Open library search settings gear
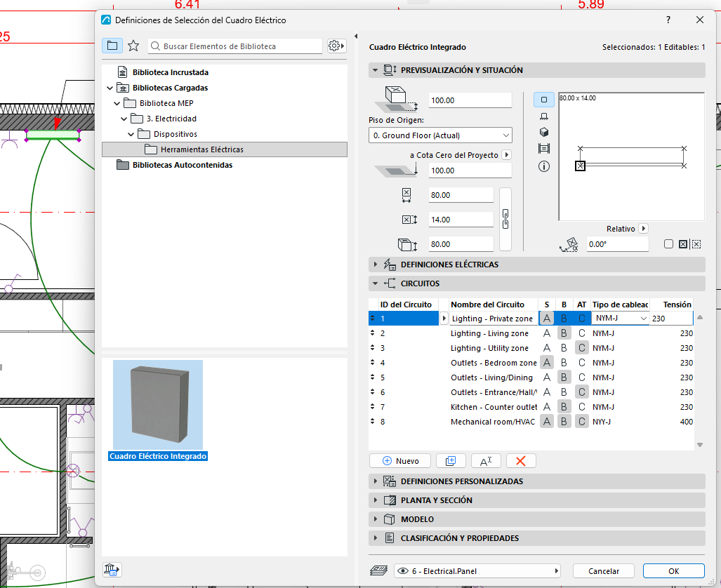The width and height of the screenshot is (721, 588). click(x=336, y=46)
